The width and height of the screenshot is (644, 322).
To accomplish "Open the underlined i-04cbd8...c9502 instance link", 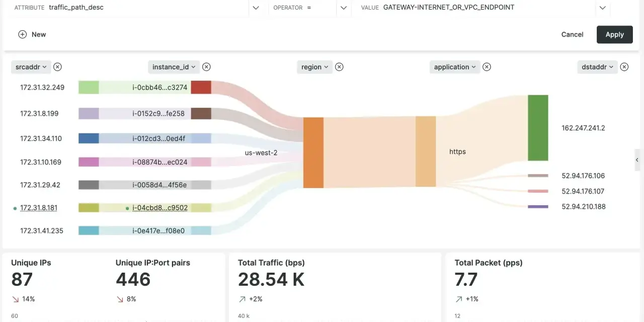I will [160, 208].
